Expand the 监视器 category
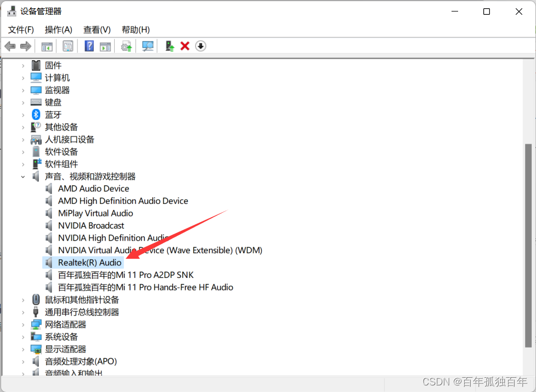The height and width of the screenshot is (392, 536). tap(23, 90)
